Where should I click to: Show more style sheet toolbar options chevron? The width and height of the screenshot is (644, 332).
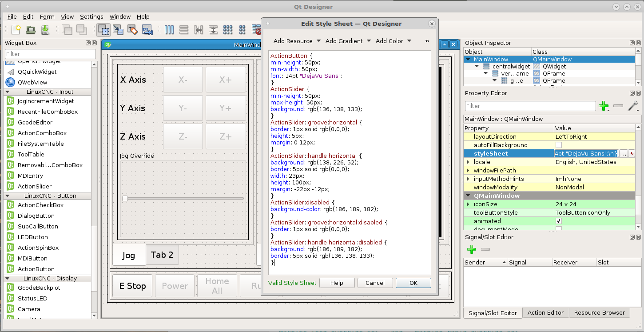pos(427,41)
